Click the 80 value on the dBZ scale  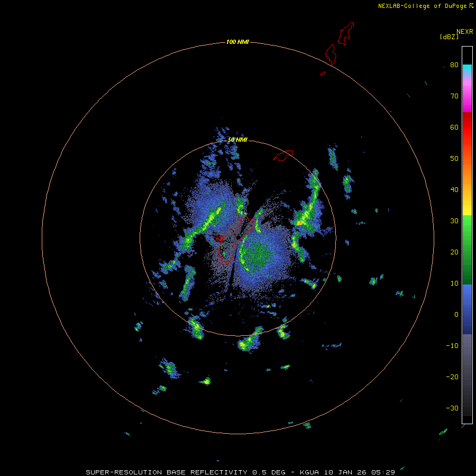tap(454, 65)
